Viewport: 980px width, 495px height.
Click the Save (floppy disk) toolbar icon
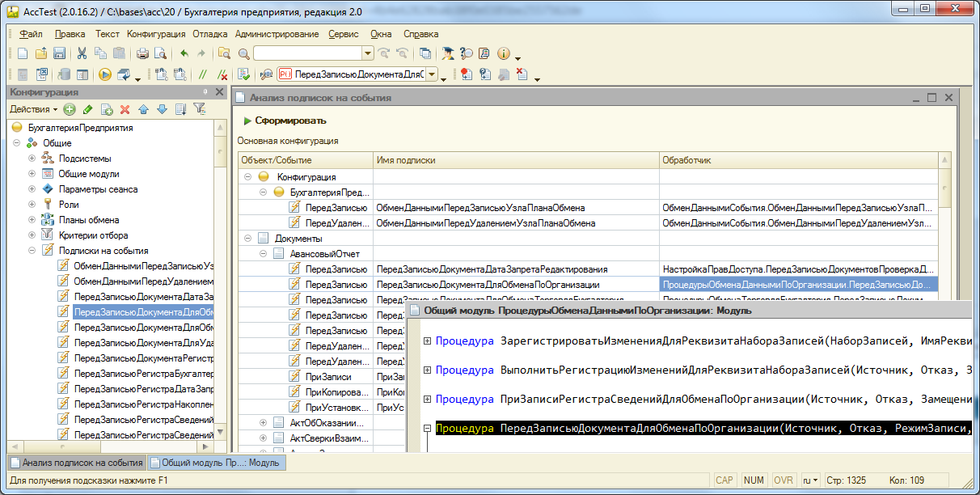click(59, 54)
